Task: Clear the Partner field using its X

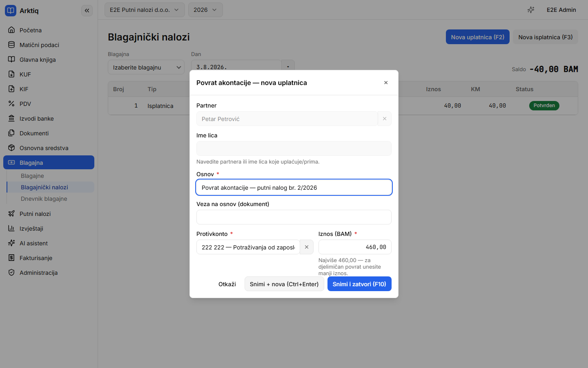Action: tap(385, 119)
